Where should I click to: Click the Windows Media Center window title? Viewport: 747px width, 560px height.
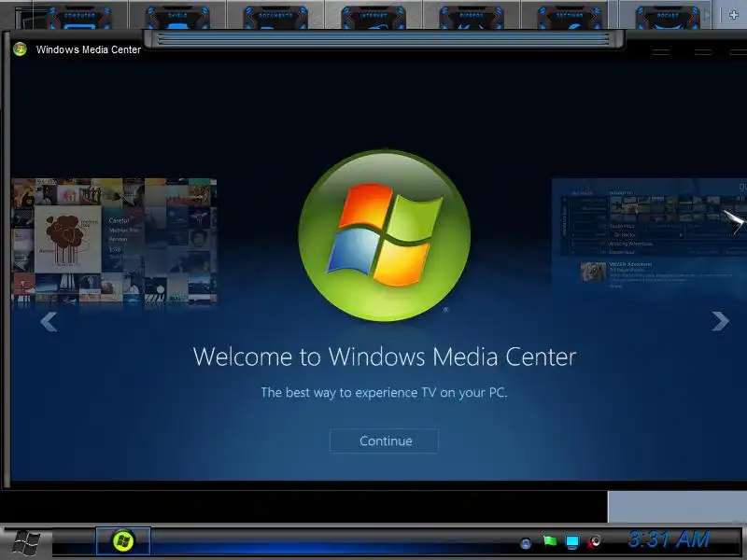(x=89, y=49)
